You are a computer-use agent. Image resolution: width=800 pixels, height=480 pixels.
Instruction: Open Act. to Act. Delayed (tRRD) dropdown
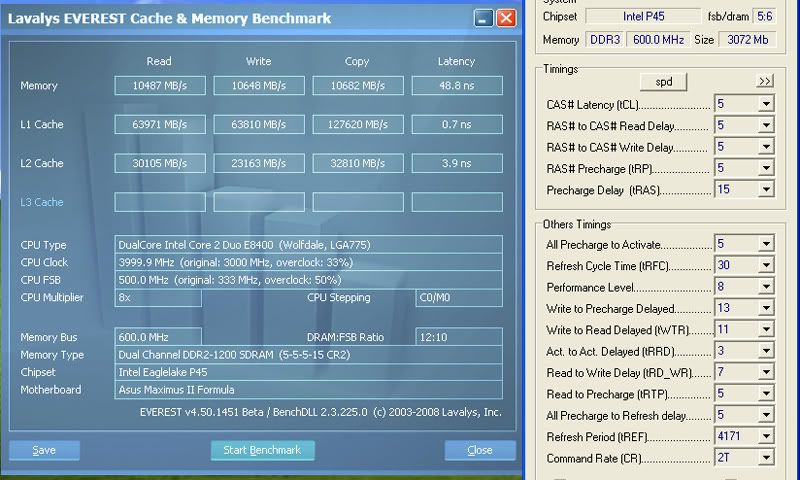pos(766,351)
